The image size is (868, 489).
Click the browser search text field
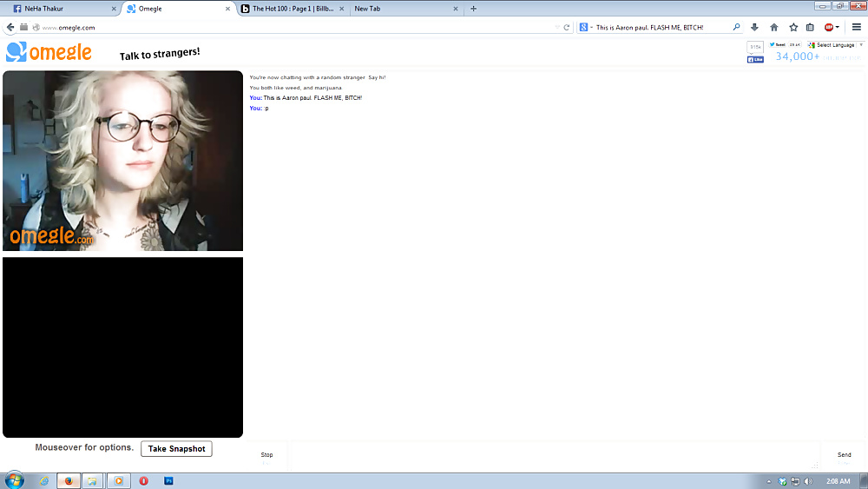click(662, 27)
